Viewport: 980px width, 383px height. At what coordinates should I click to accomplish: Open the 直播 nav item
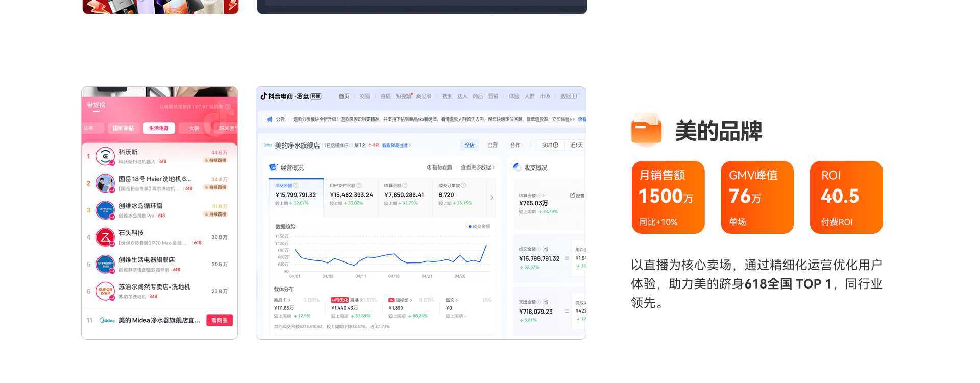point(385,96)
